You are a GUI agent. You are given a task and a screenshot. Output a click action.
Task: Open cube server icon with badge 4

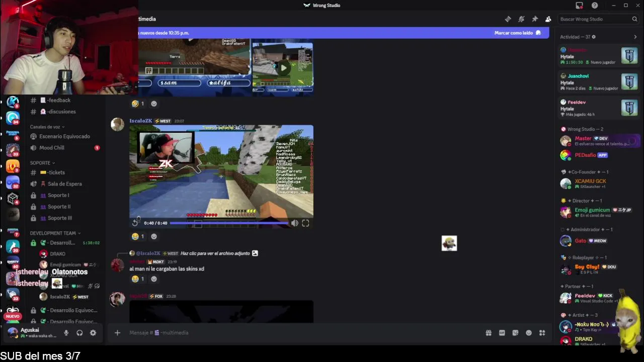click(x=13, y=199)
